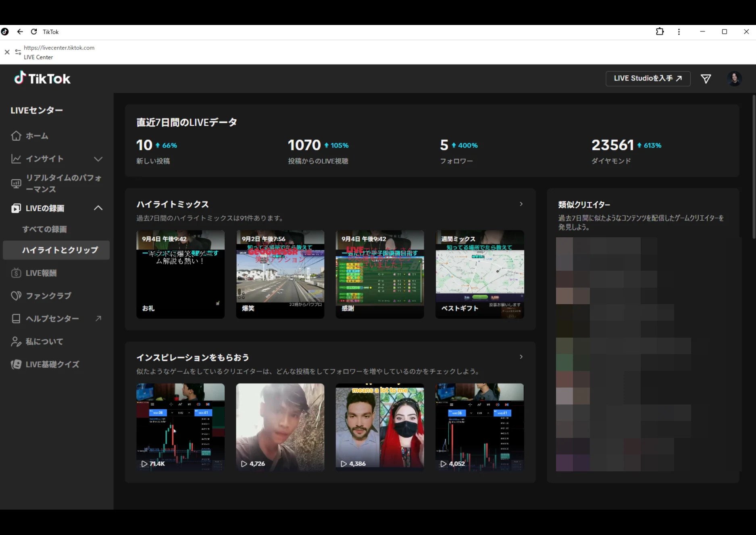Click the LIVE Studioを入手 button
The image size is (756, 535).
click(x=648, y=79)
